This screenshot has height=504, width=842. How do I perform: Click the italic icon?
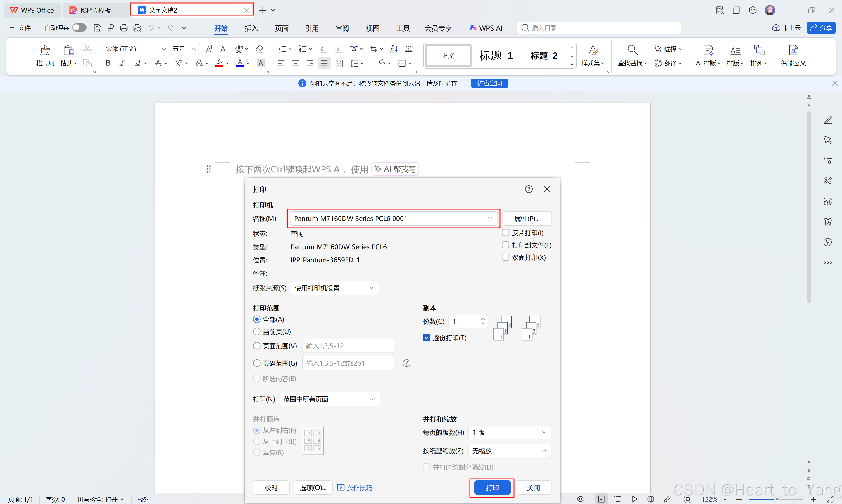(122, 63)
